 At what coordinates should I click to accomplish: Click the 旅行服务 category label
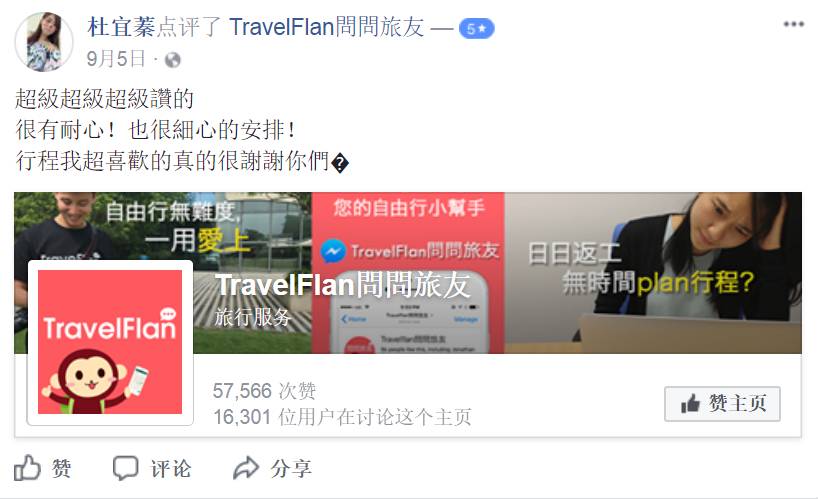(x=252, y=317)
